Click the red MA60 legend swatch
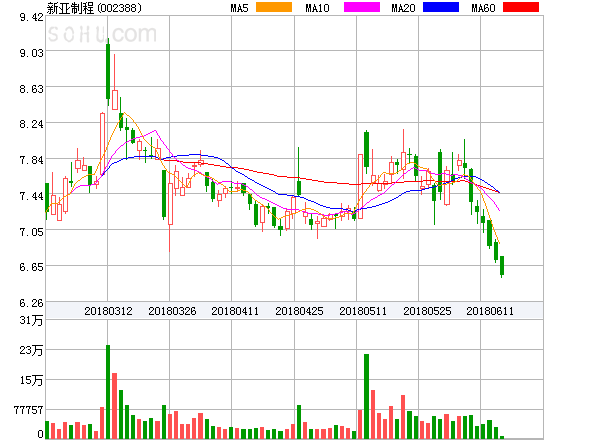The image size is (600, 440). [x=521, y=7]
